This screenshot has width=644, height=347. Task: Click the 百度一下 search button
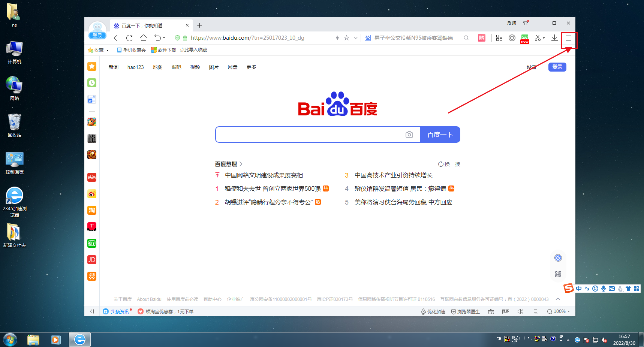pos(440,135)
